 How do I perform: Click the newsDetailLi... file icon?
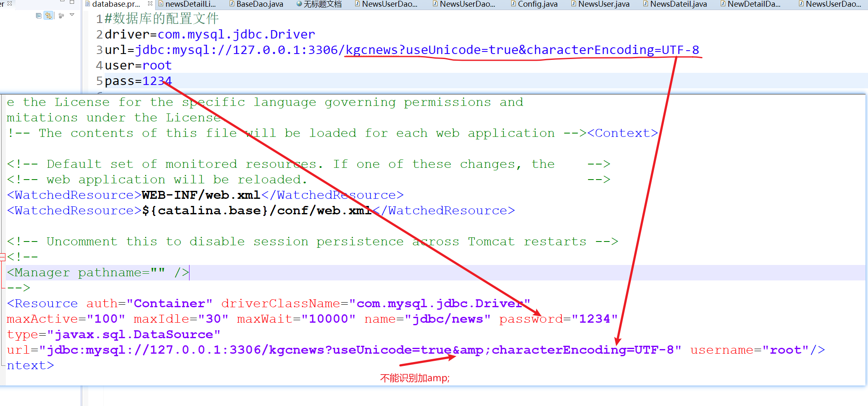pyautogui.click(x=161, y=4)
